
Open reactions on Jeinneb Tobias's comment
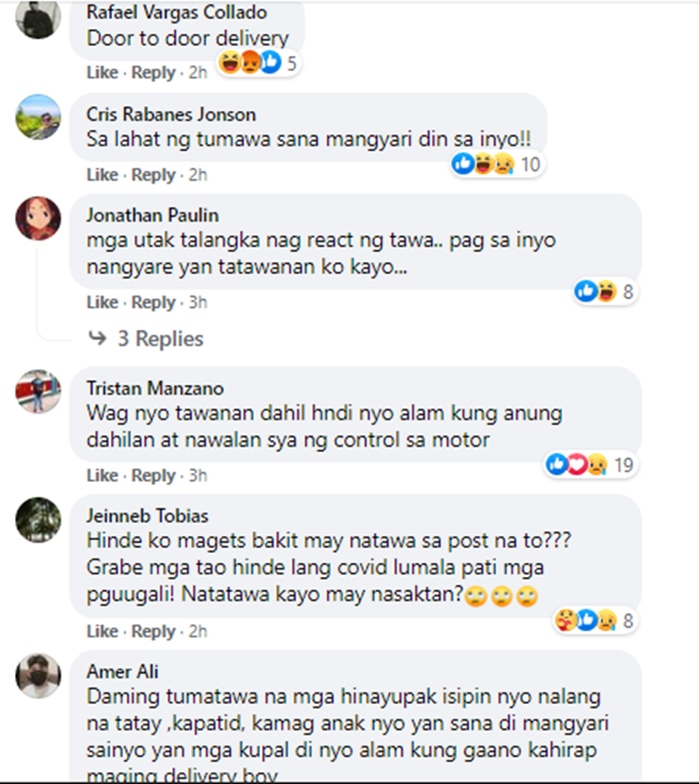pos(595,621)
